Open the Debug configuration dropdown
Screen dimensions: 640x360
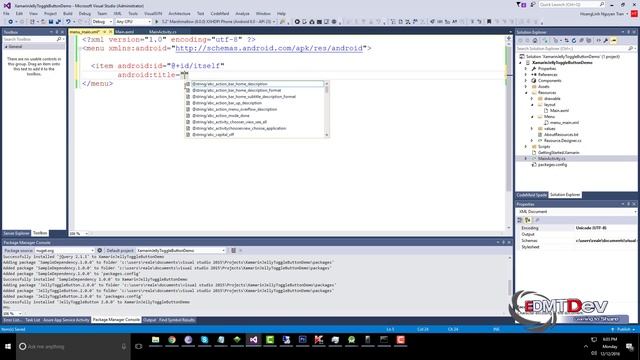coord(102,22)
